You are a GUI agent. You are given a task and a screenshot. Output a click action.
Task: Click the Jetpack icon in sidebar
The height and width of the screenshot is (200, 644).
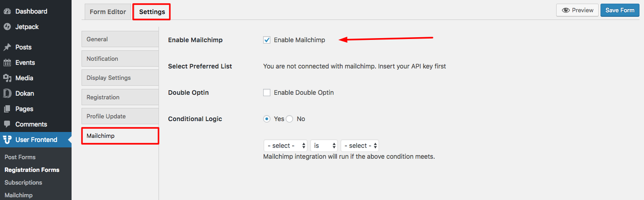point(7,27)
